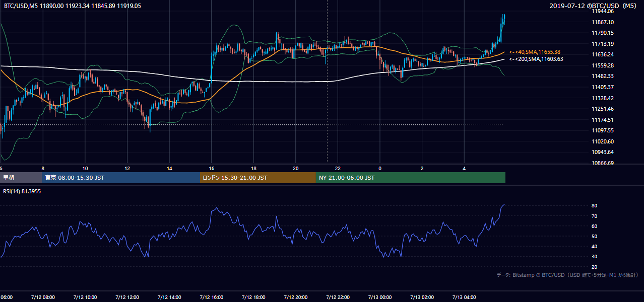Click price axis label 11328.42
This screenshot has width=644, height=302.
pyautogui.click(x=603, y=98)
